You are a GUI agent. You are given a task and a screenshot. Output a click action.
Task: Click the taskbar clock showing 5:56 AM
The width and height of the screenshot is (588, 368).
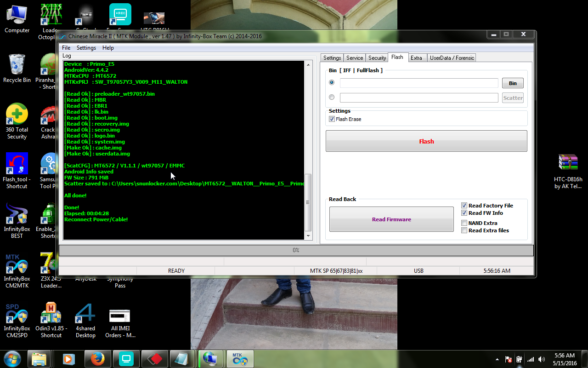click(565, 359)
